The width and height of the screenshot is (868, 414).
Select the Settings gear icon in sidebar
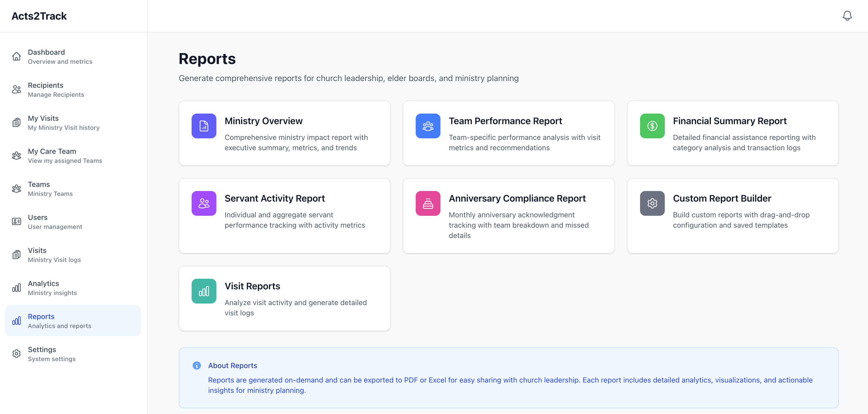(x=17, y=354)
